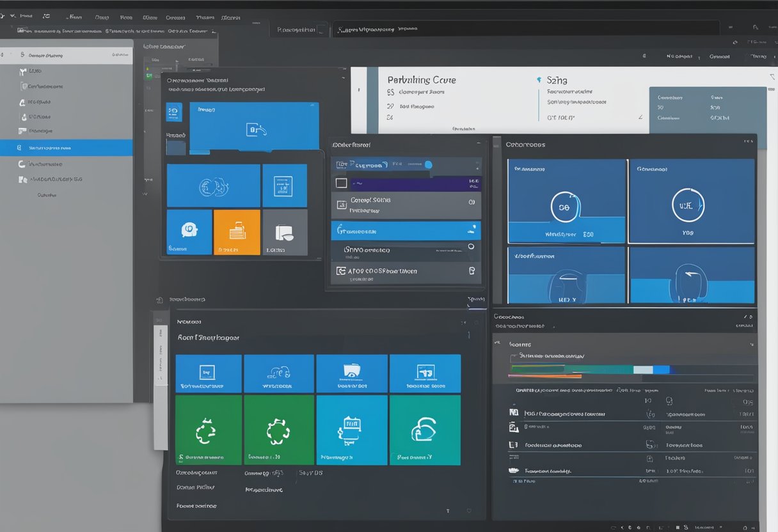778x532 pixels.
Task: Click the gray tile next to orange tile
Action: click(285, 232)
